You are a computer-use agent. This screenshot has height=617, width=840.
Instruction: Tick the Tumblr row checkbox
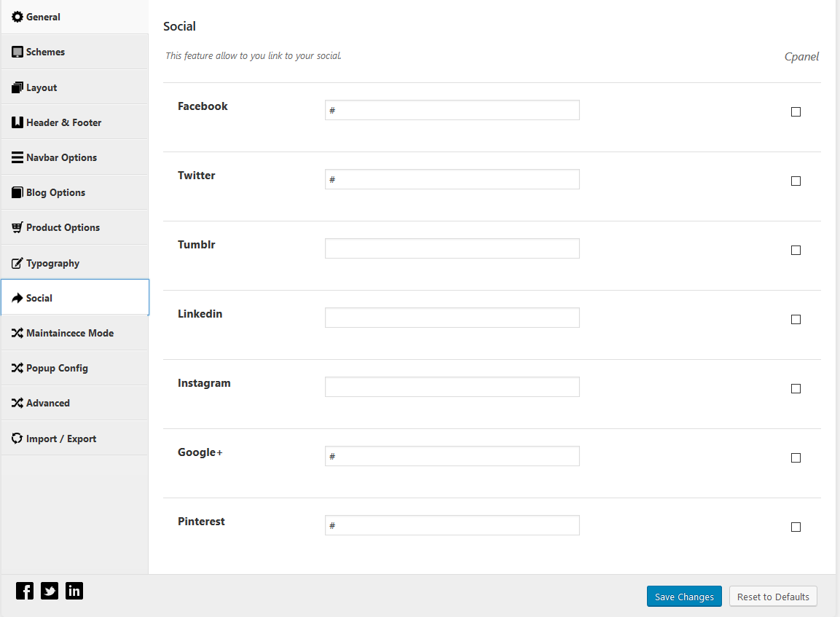(796, 250)
